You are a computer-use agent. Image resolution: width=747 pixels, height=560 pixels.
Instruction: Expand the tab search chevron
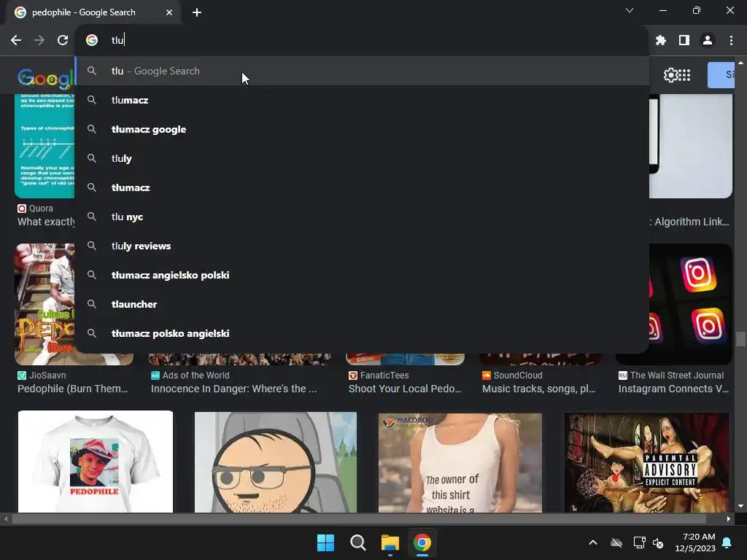coord(630,10)
